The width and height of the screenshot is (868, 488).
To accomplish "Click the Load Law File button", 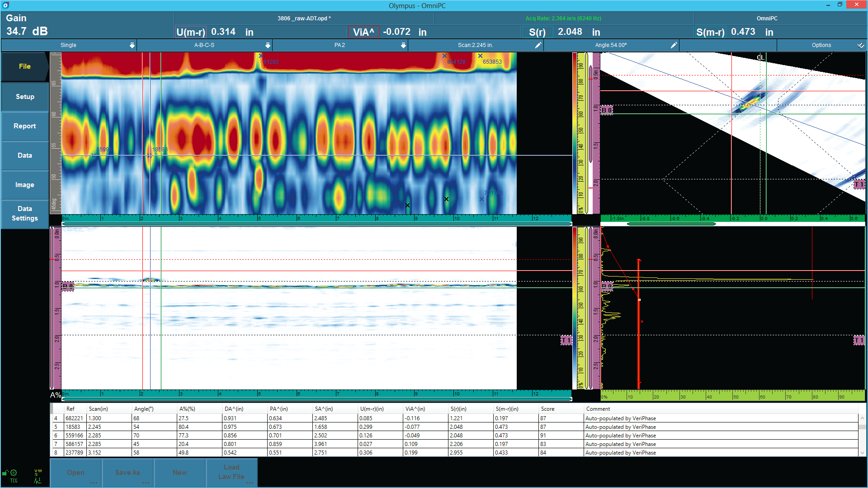I will 231,472.
